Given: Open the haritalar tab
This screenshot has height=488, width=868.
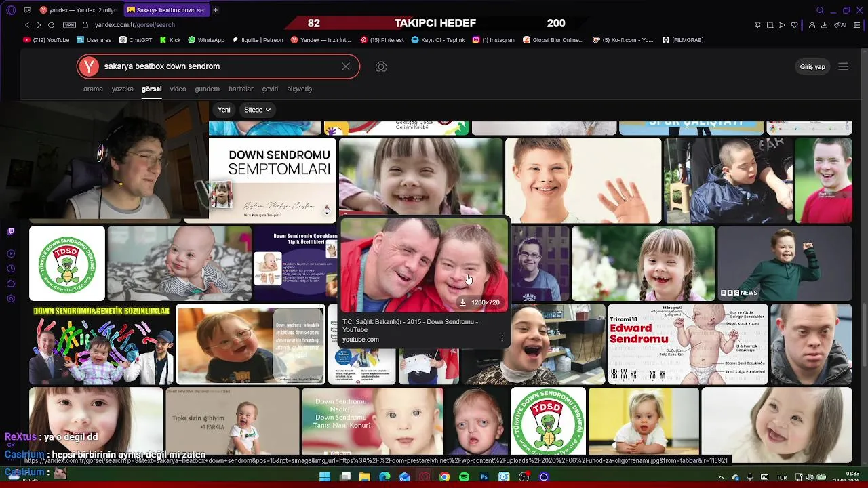Looking at the screenshot, I should 241,89.
